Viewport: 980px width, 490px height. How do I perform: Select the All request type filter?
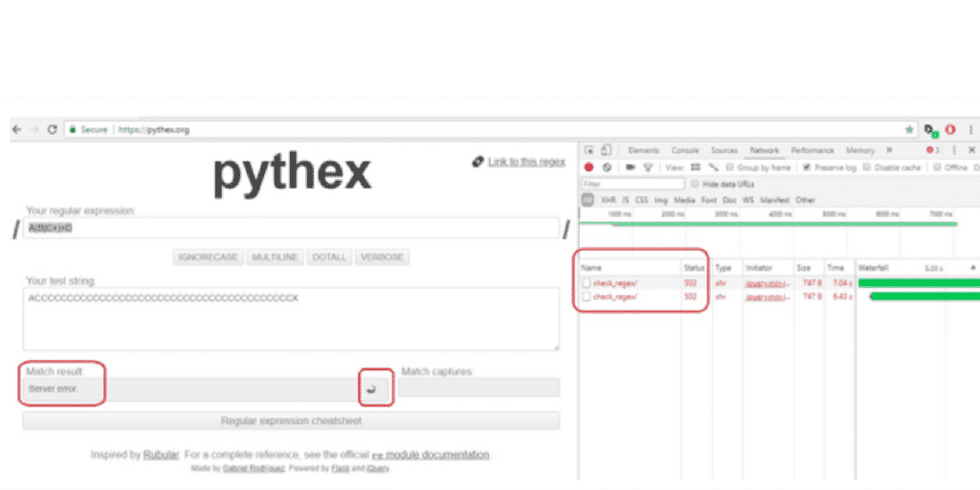[x=588, y=200]
